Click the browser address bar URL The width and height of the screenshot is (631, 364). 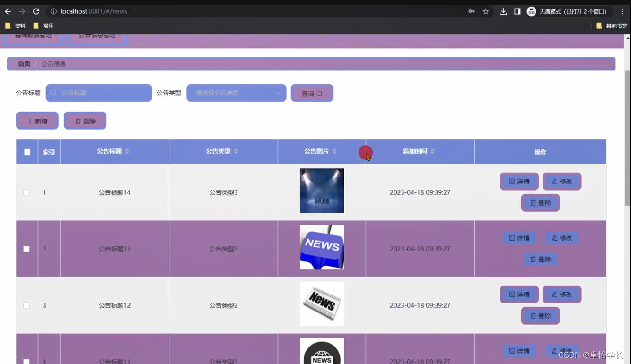pos(94,11)
